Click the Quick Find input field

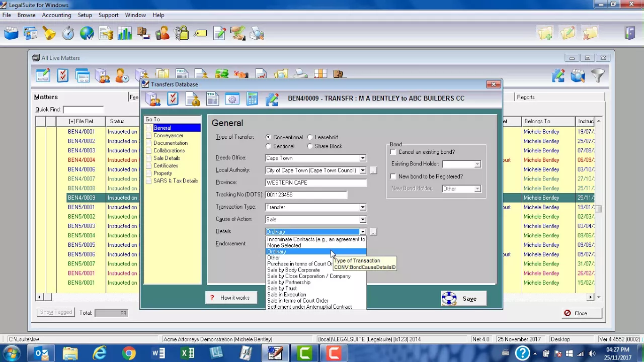(x=83, y=110)
